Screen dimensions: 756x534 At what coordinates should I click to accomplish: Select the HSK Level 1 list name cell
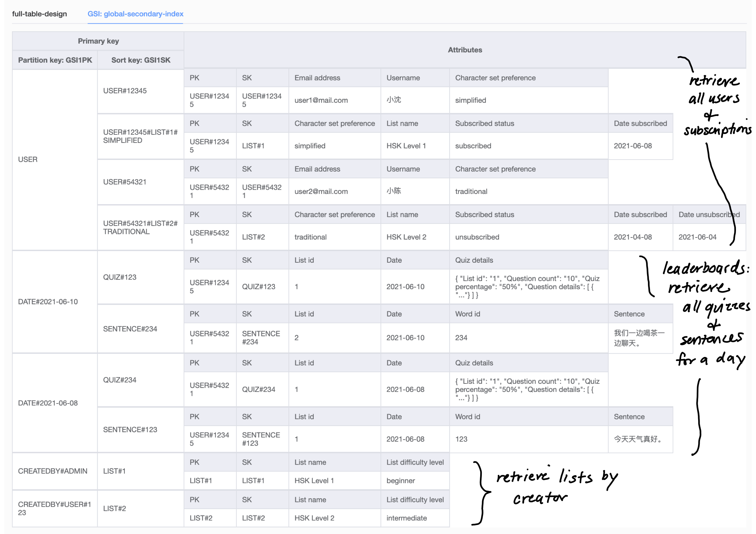click(x=406, y=146)
